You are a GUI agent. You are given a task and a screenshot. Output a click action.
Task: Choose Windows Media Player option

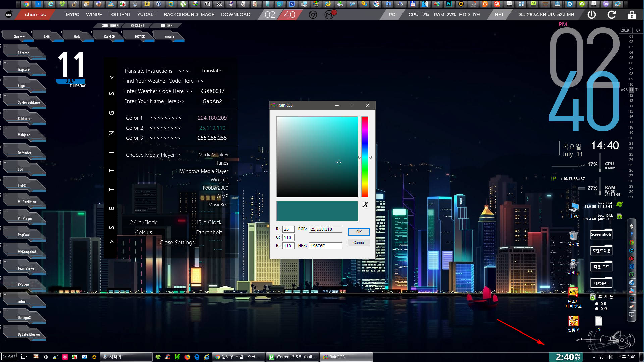tap(204, 171)
